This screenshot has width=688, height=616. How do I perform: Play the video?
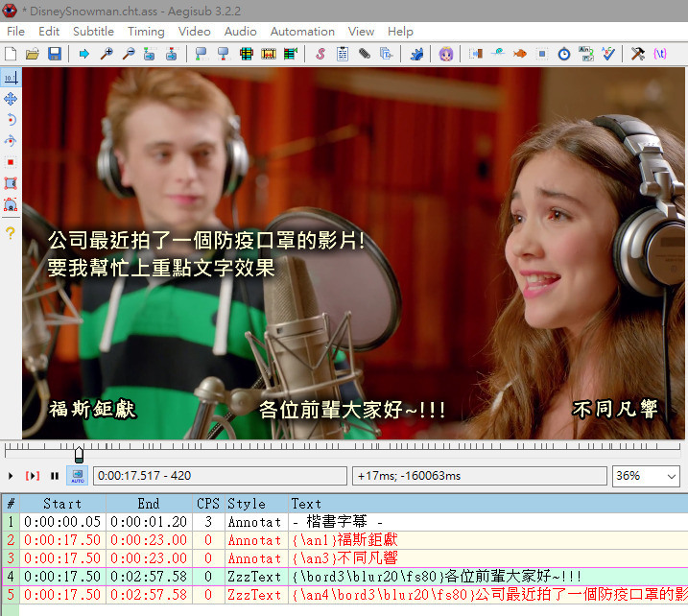pyautogui.click(x=11, y=476)
